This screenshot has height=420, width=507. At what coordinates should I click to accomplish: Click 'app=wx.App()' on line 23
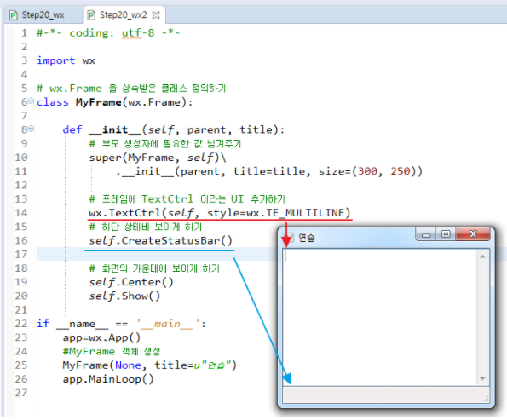(x=101, y=337)
